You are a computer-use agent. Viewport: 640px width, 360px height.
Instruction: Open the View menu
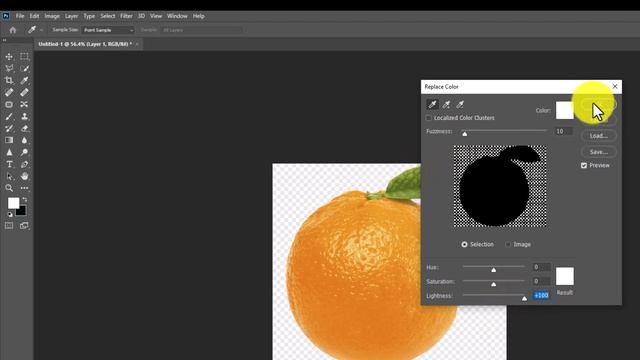pos(156,16)
